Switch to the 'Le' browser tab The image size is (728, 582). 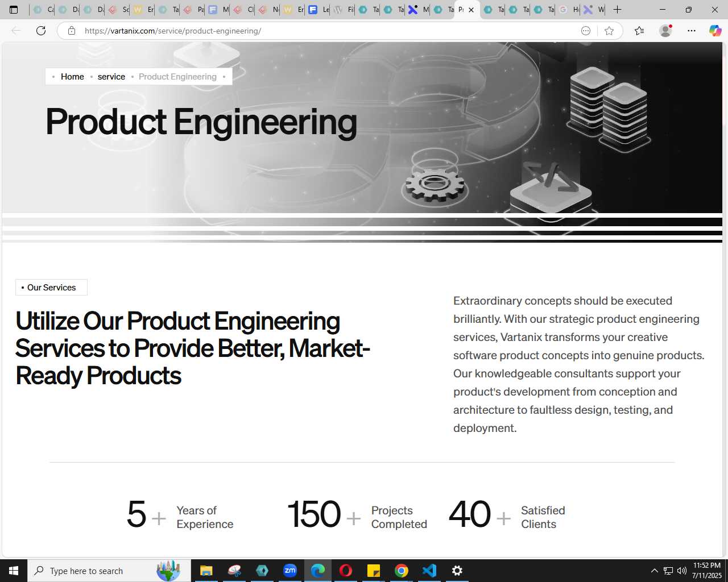[x=318, y=10]
